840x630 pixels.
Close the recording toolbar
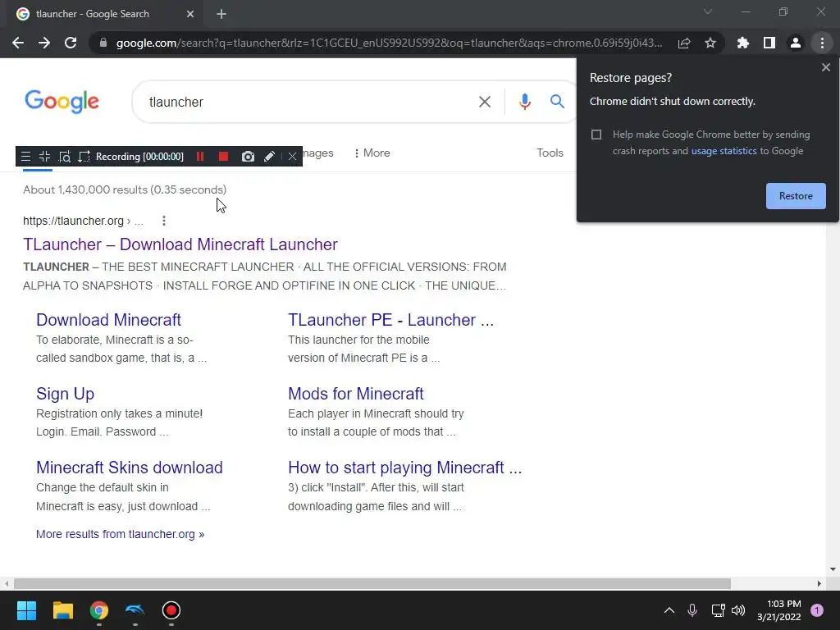coord(292,157)
